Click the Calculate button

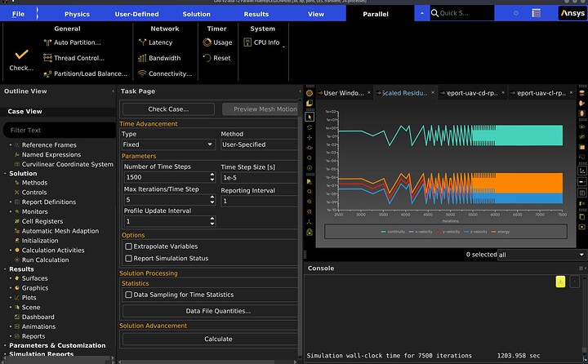(x=212, y=339)
